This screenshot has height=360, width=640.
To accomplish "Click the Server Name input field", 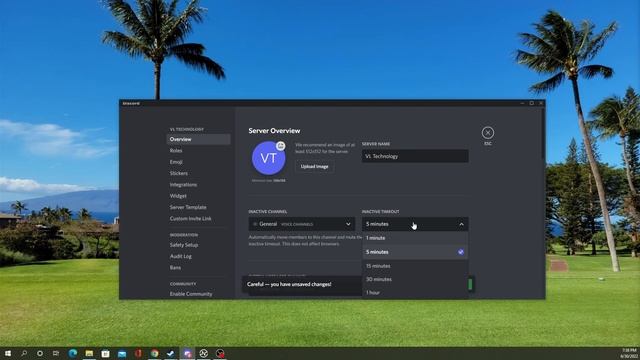I will [x=415, y=156].
